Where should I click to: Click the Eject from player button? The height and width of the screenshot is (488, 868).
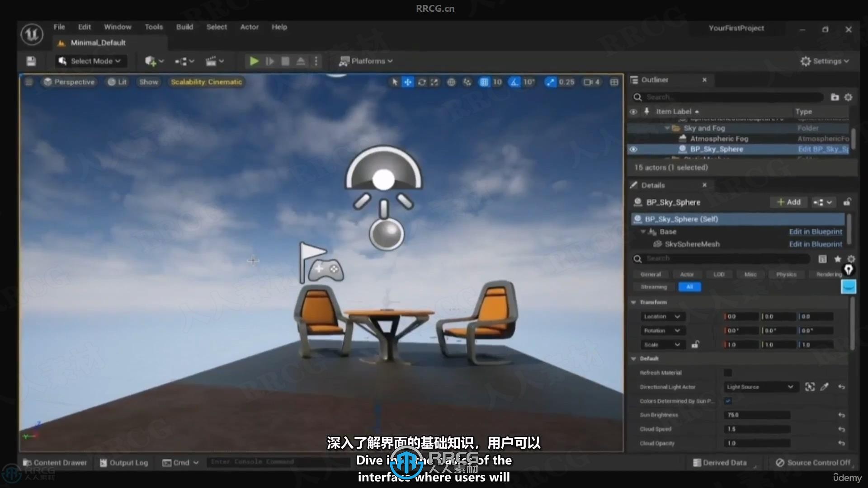(301, 61)
